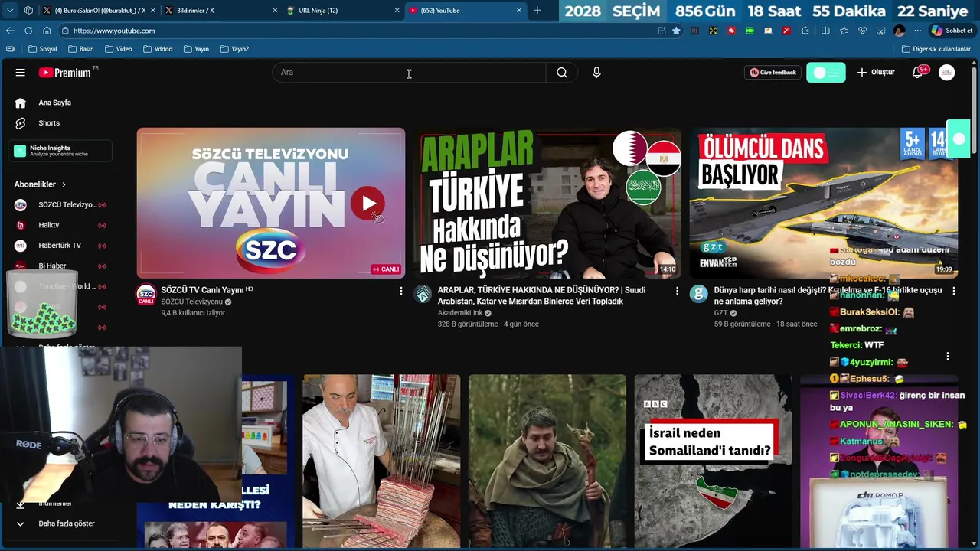Click the favorite star in address bar
980x551 pixels.
point(676,31)
